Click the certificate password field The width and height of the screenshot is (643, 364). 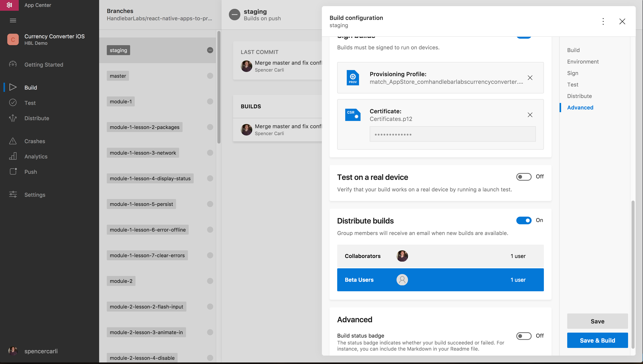pyautogui.click(x=453, y=134)
